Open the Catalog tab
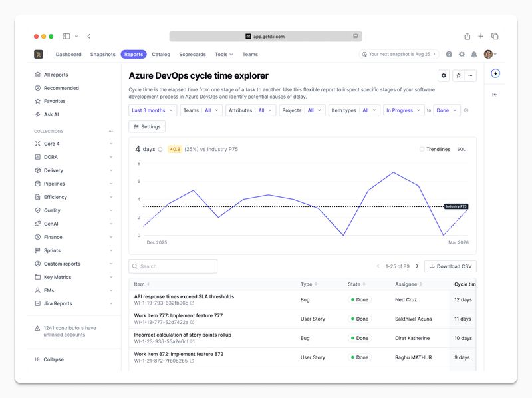532x398 pixels. point(161,55)
